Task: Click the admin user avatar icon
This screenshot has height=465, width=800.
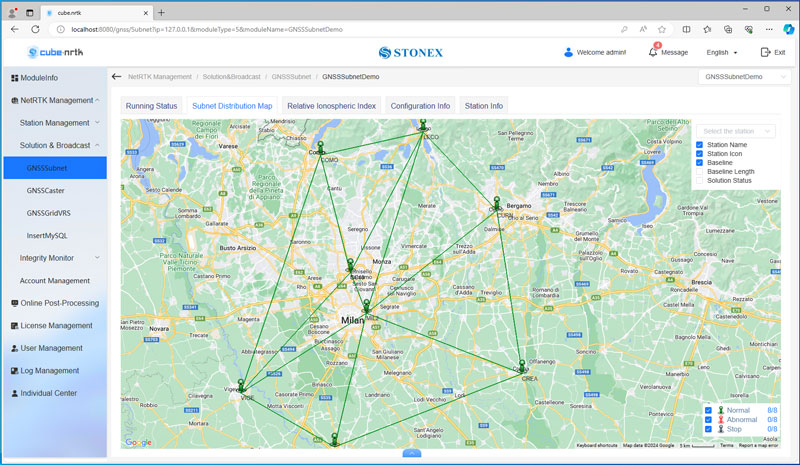Action: coord(569,52)
